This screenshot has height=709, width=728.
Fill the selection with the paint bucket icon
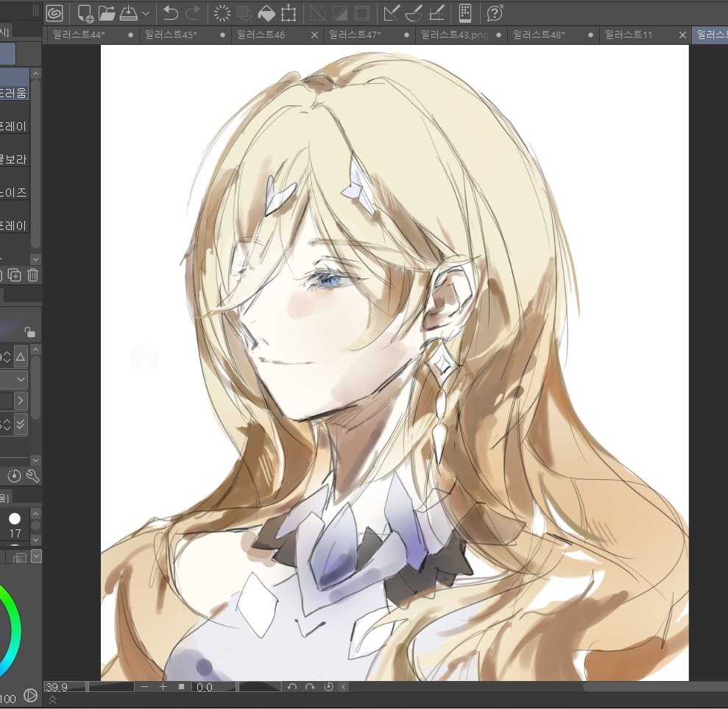266,13
